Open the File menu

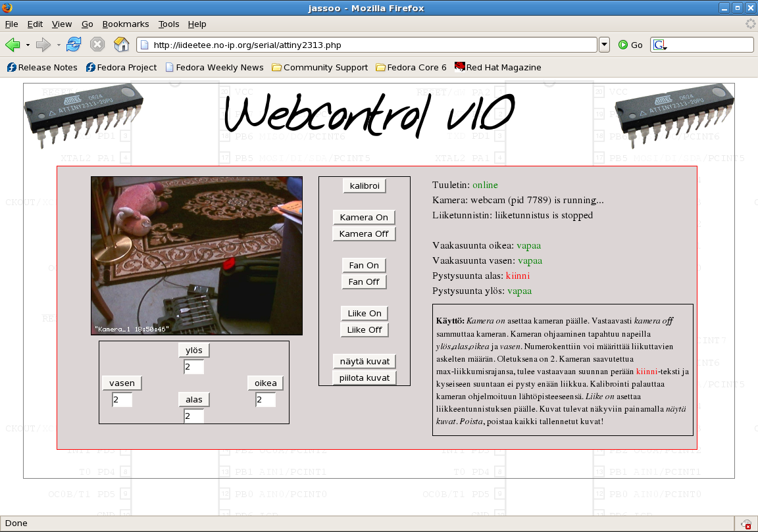(x=12, y=24)
